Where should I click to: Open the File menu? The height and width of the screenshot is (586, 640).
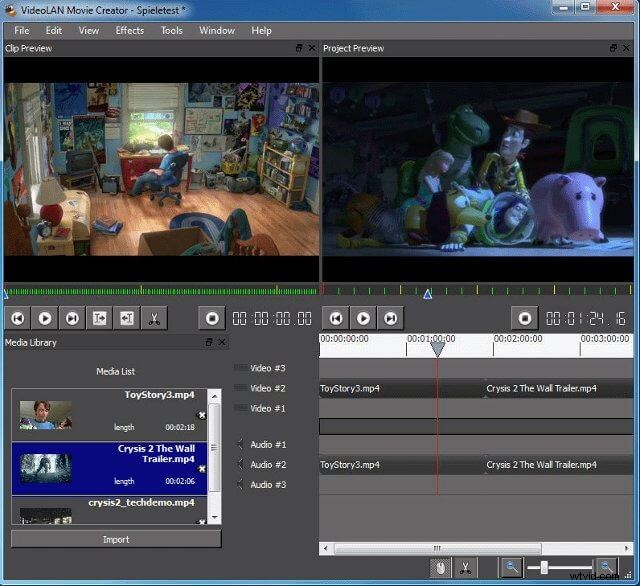click(22, 31)
